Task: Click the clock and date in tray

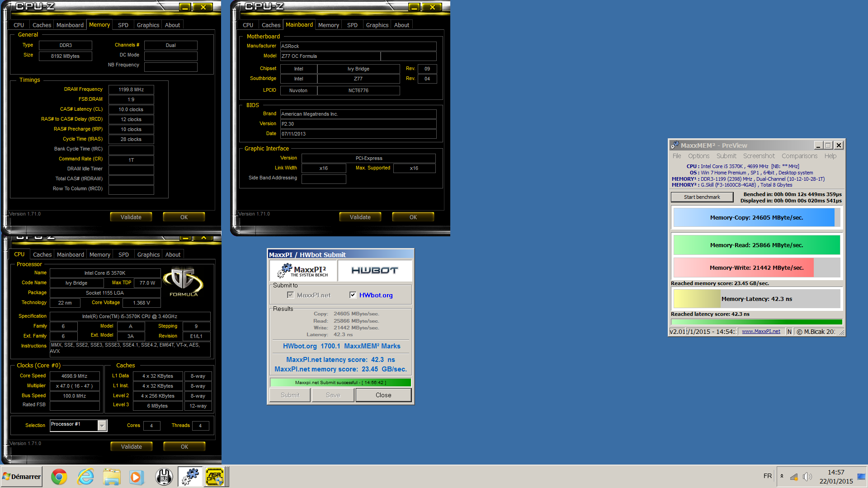Action: click(x=836, y=477)
